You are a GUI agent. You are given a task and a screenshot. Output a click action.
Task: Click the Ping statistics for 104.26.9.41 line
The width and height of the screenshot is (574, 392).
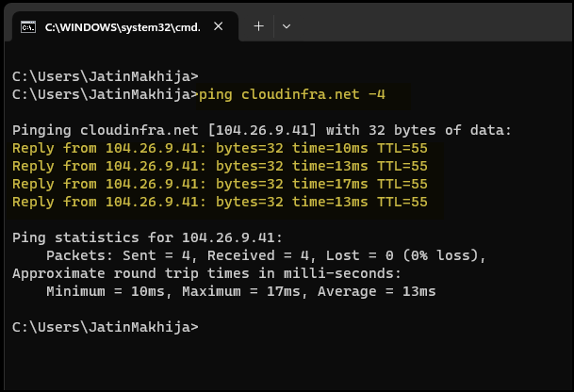click(148, 237)
